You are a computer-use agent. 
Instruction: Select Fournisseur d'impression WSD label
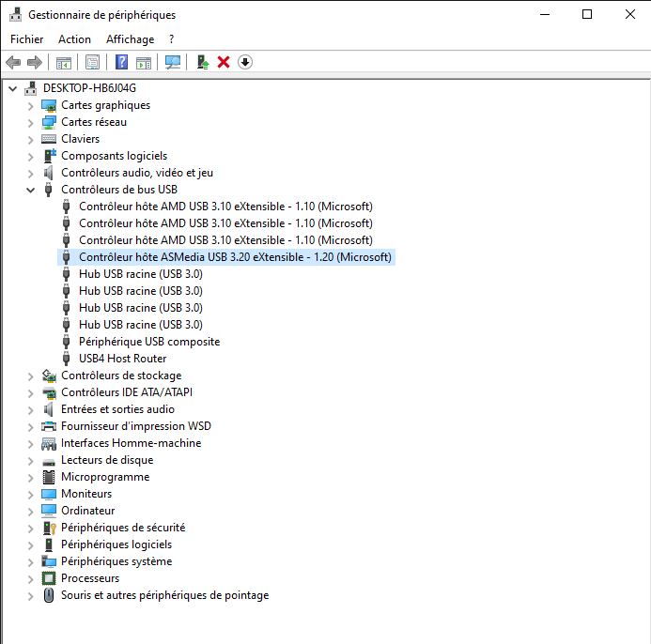click(x=136, y=426)
